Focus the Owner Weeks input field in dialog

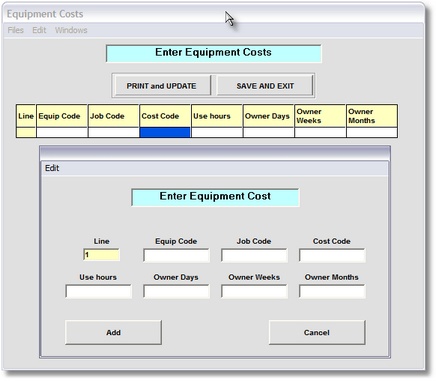254,292
